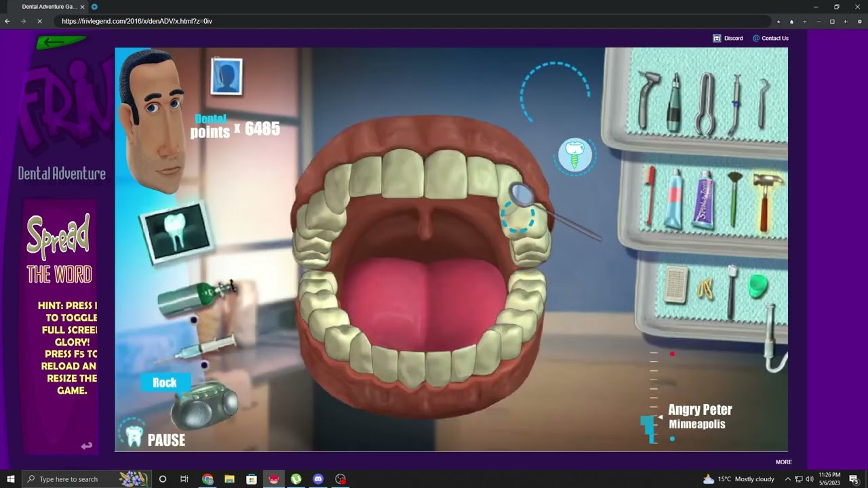Screen dimensions: 868x488
Task: Click the MORE link
Action: pos(784,462)
